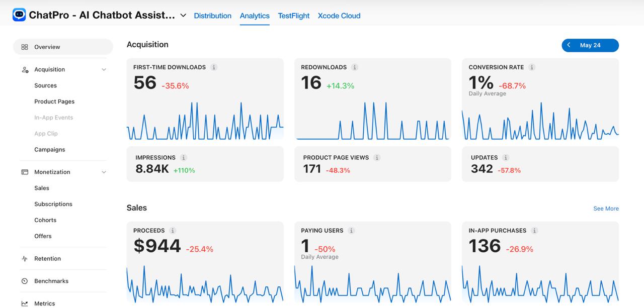Click info icon next to Redownloads

point(355,67)
